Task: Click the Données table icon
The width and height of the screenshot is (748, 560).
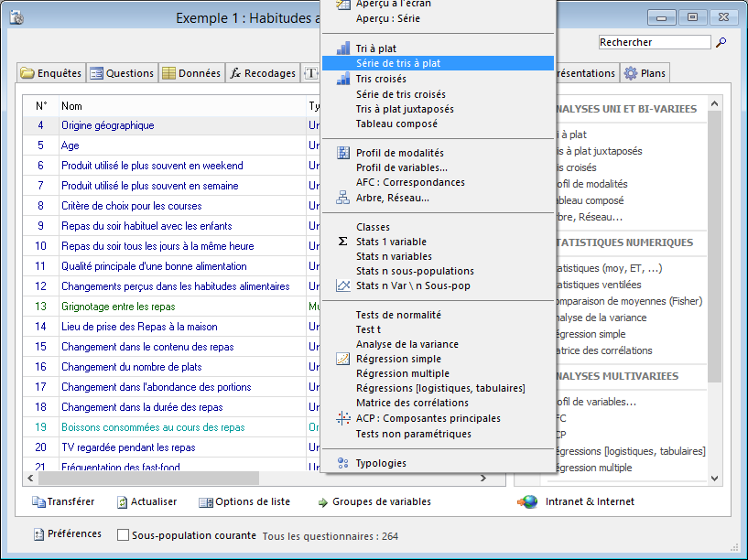Action: 168,73
